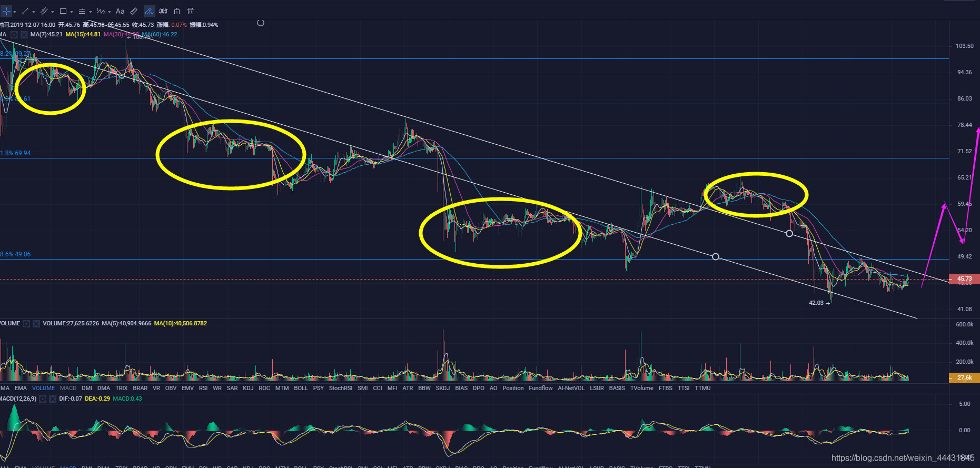The height and width of the screenshot is (468, 980).
Task: Select the ATR indicator
Action: coord(408,388)
